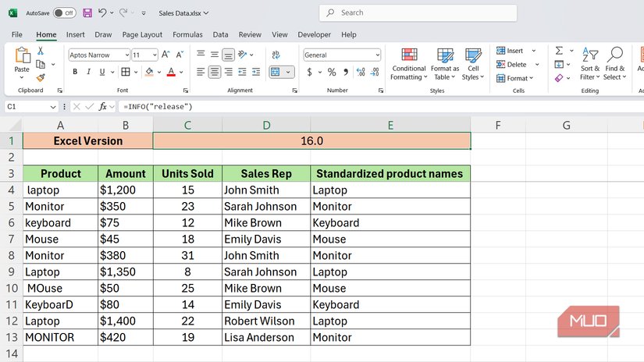The image size is (644, 362).
Task: Open the Name Box dropdown for C1
Action: pos(53,106)
